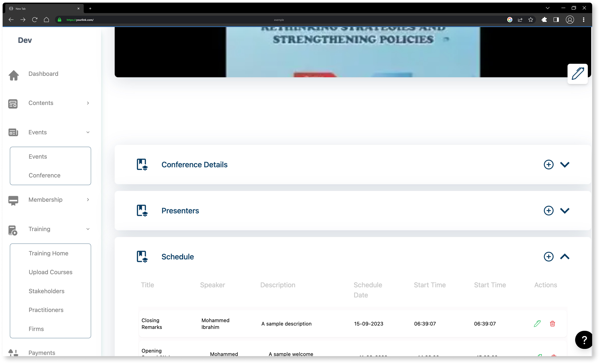Expand the Membership sidebar menu

[x=88, y=200]
